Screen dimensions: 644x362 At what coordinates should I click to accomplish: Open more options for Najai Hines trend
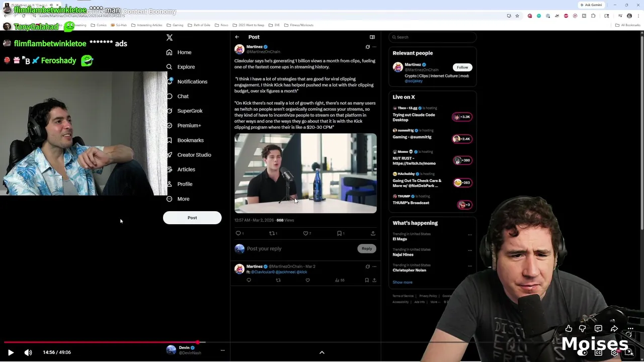pos(470,250)
